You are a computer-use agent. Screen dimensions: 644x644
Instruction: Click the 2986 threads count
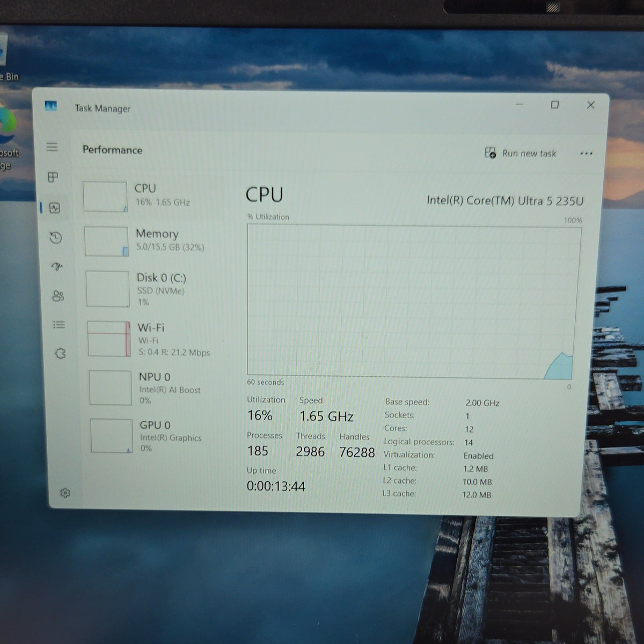(x=310, y=452)
